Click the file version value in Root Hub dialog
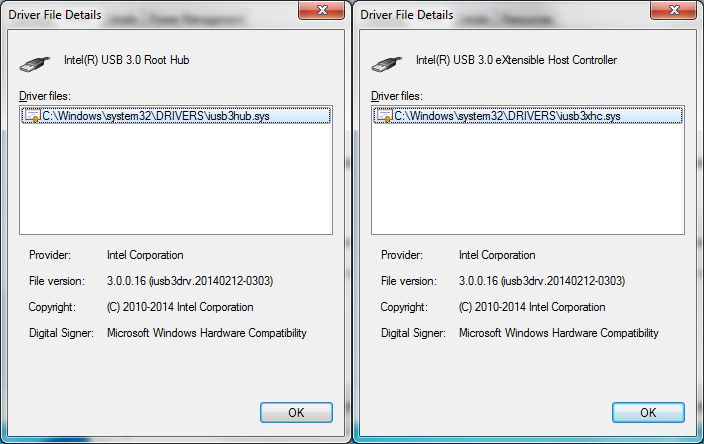 tap(190, 281)
